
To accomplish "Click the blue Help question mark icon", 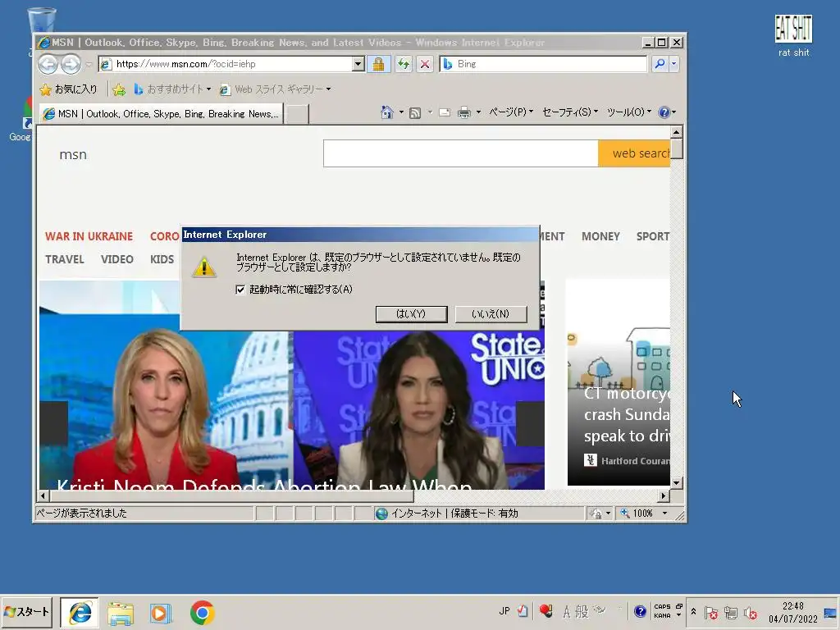I will (664, 112).
